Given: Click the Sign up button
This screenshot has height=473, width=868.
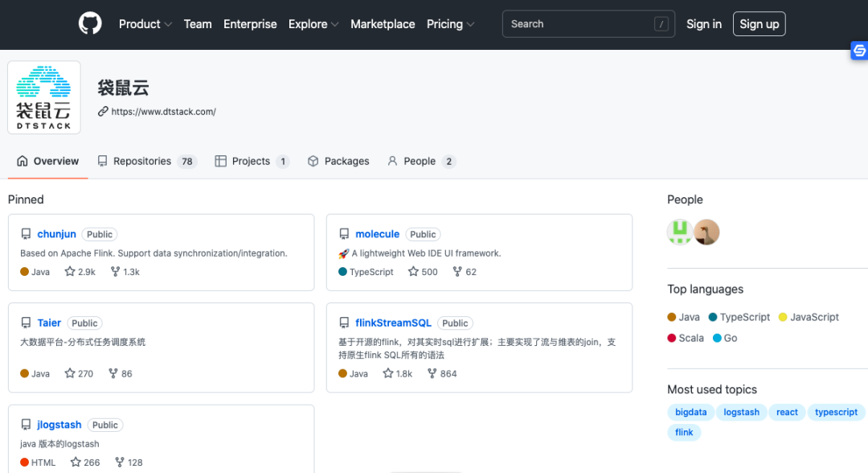Looking at the screenshot, I should click(x=759, y=24).
